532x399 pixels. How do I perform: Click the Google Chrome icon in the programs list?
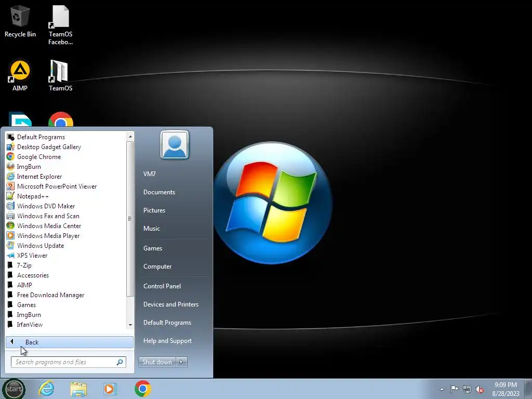point(10,157)
